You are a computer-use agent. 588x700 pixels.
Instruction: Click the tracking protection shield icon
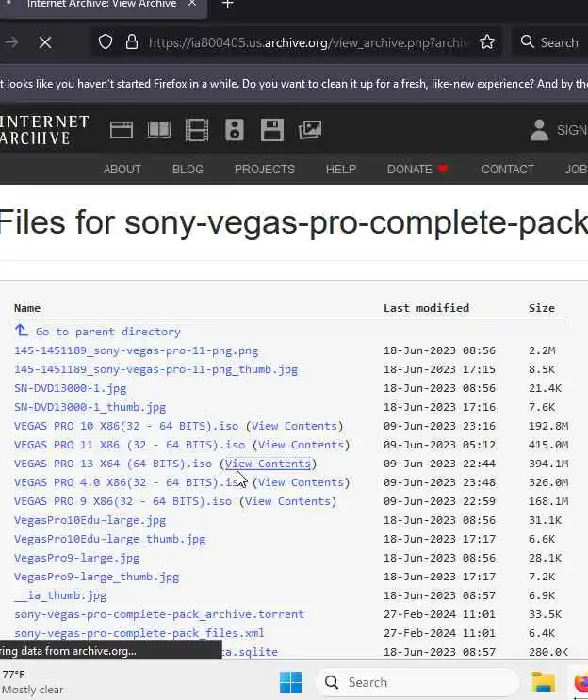[x=106, y=42]
